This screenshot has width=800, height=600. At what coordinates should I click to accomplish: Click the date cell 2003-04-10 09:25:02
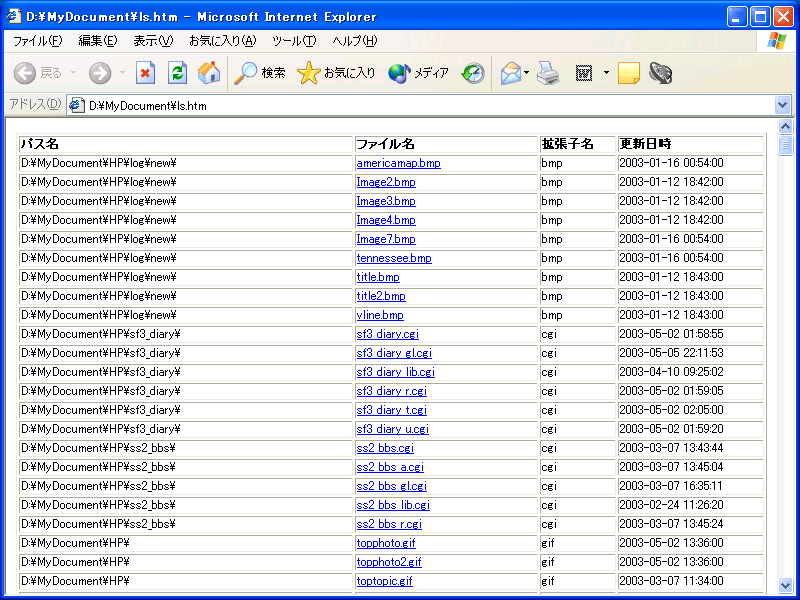coord(691,372)
